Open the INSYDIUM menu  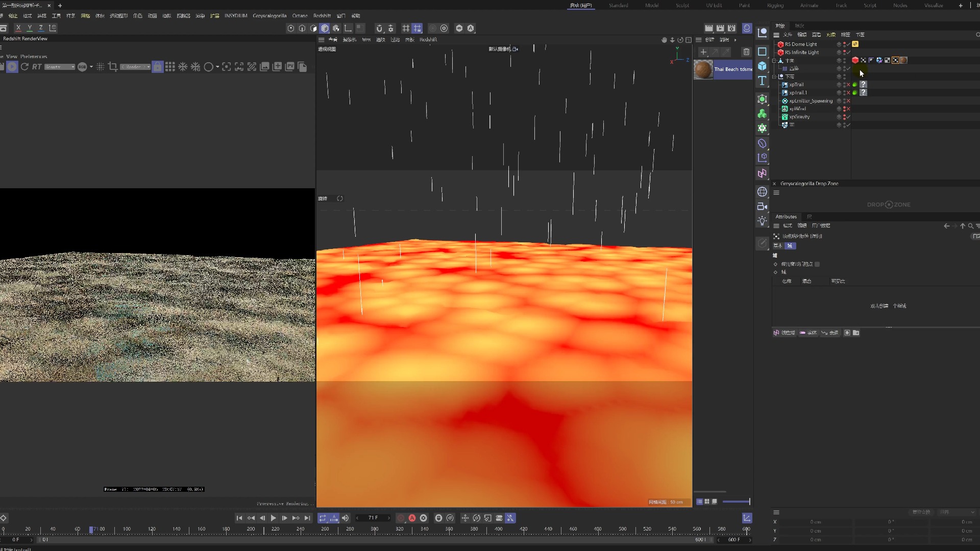pyautogui.click(x=236, y=16)
